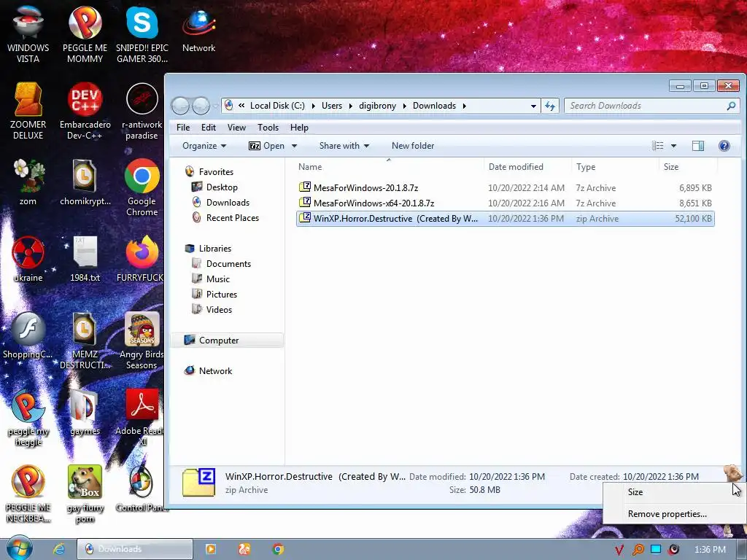Select the WinXP.Horror.Destructive zip file row
This screenshot has width=747, height=560.
point(505,219)
